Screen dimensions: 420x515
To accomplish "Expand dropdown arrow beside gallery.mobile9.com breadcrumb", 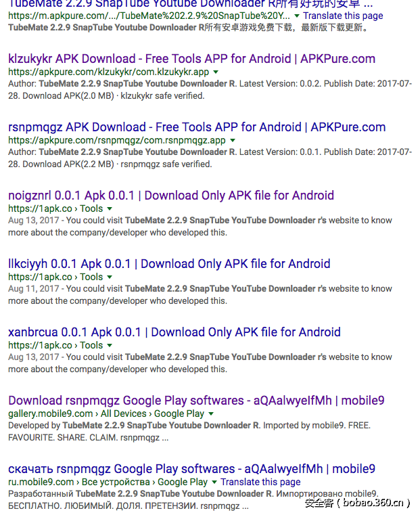I will [x=211, y=413].
